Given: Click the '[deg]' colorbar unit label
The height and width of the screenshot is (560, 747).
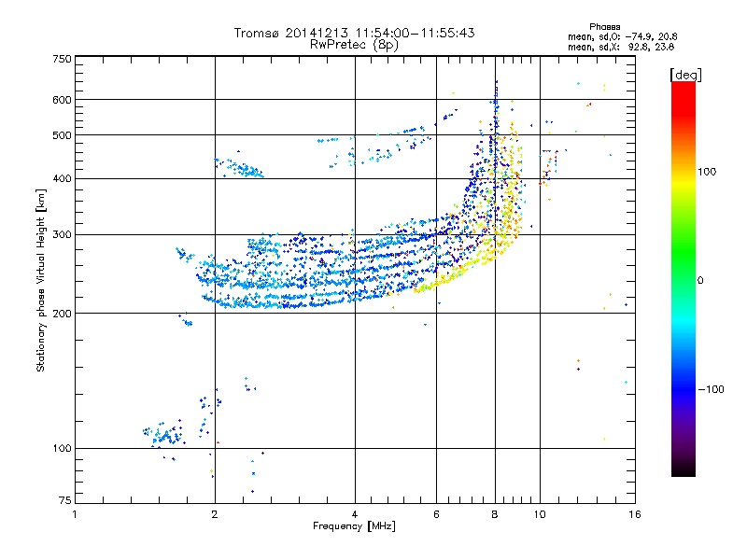Looking at the screenshot, I should (685, 75).
